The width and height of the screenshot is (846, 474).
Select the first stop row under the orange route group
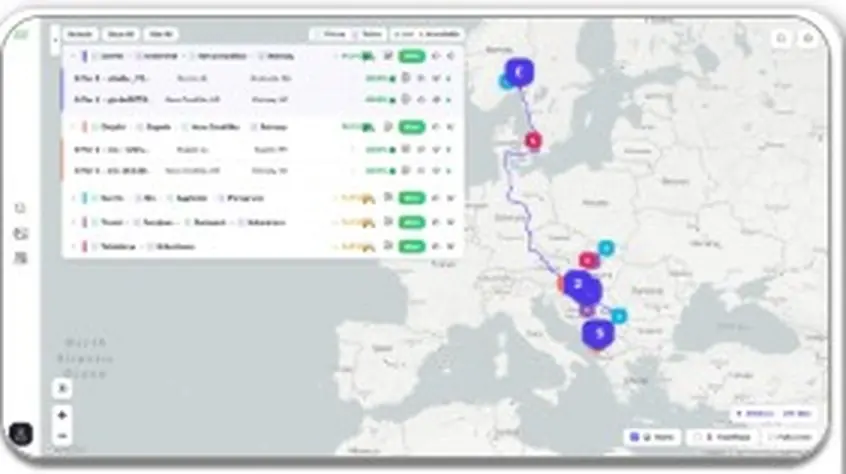[262, 149]
